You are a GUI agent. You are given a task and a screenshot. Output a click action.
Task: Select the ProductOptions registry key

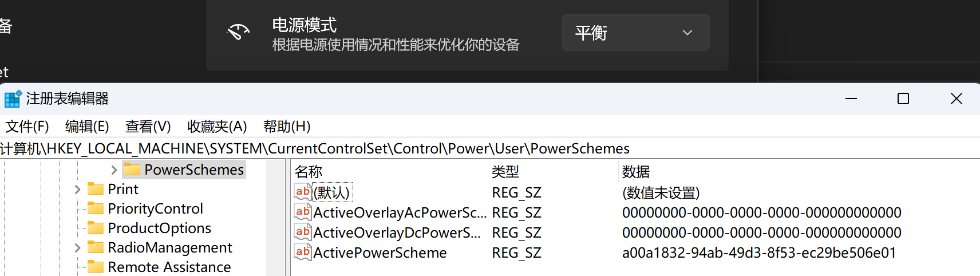[159, 228]
